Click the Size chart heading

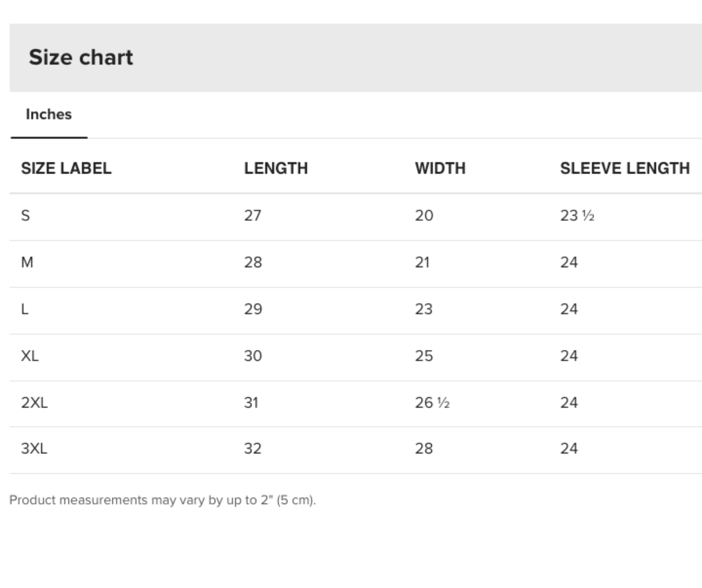pyautogui.click(x=81, y=57)
